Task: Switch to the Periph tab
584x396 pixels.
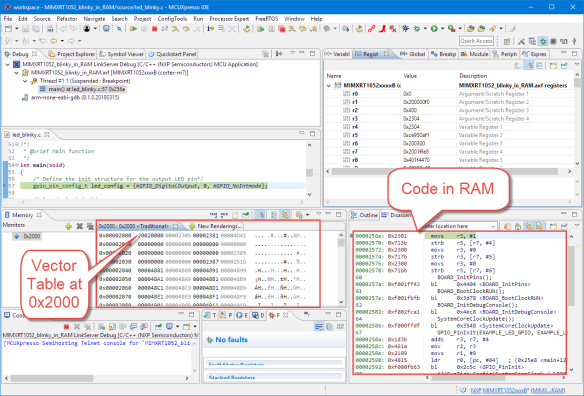Action: point(505,54)
